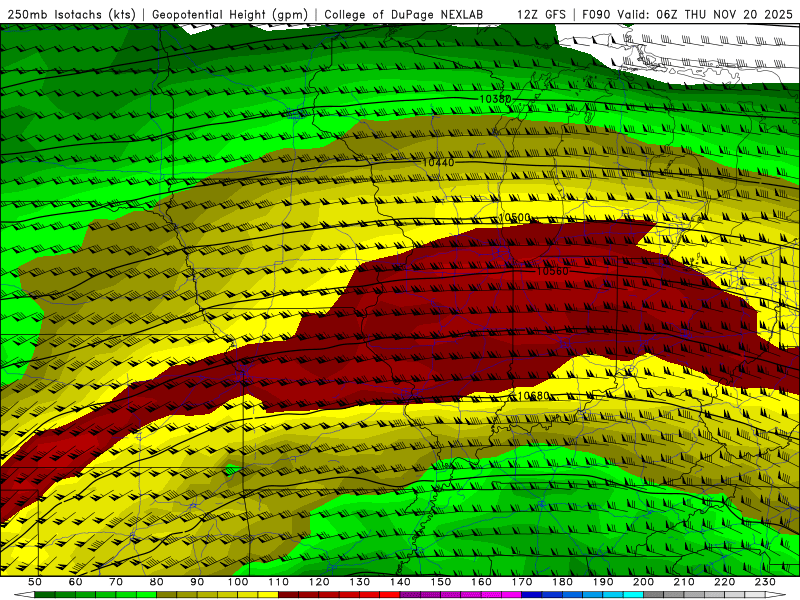The height and width of the screenshot is (600, 800).
Task: Click the 80 knot legend value
Action: pos(156,582)
